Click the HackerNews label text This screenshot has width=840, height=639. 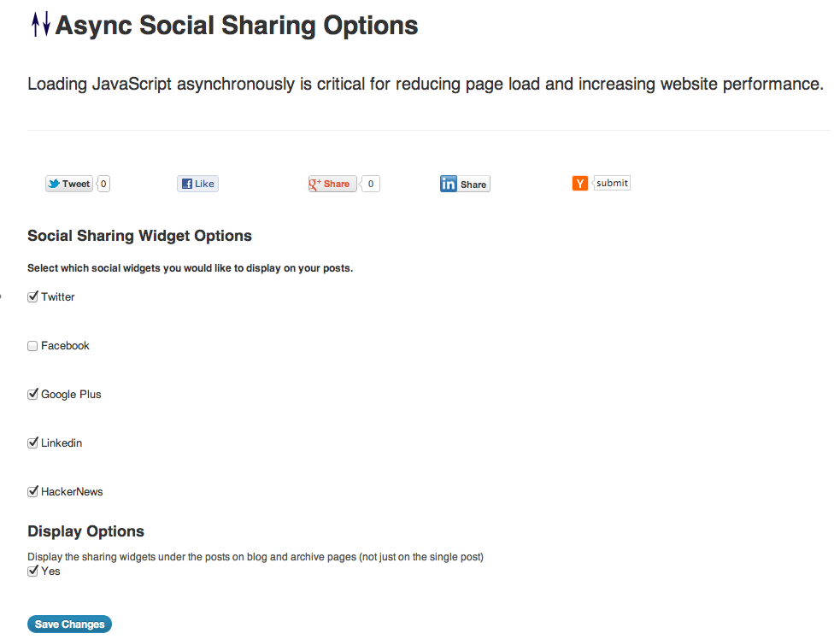[x=72, y=492]
